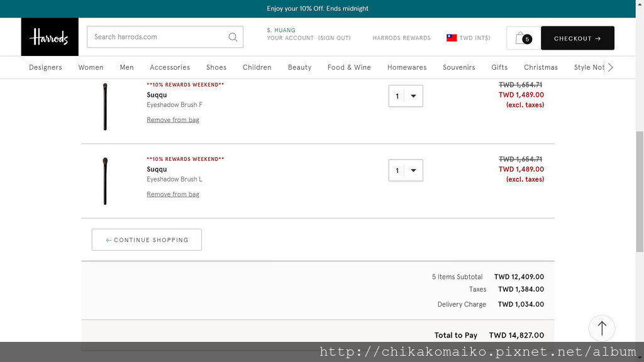Click the 10% Off promo banner

(318, 9)
